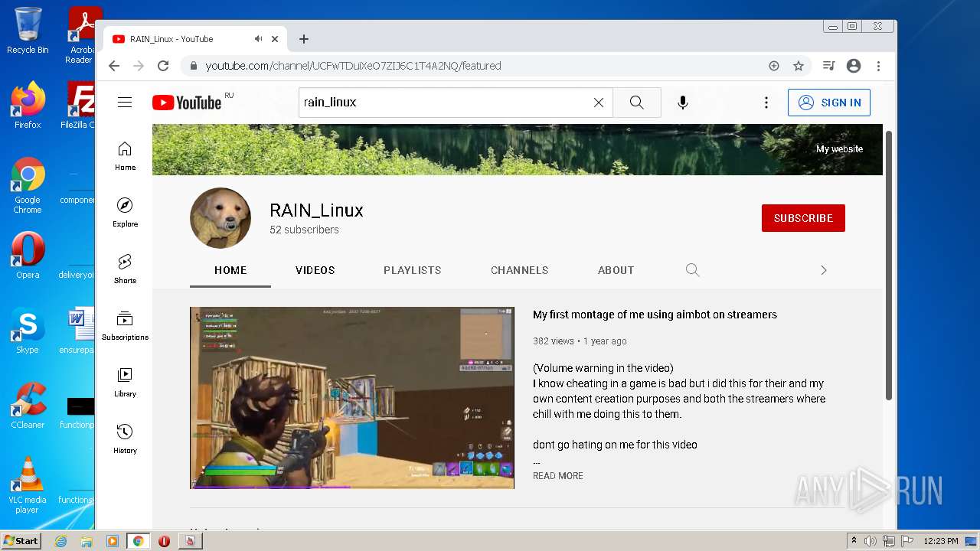The image size is (980, 551).
Task: Click the taskbar clock 12:23 PM
Action: (941, 541)
